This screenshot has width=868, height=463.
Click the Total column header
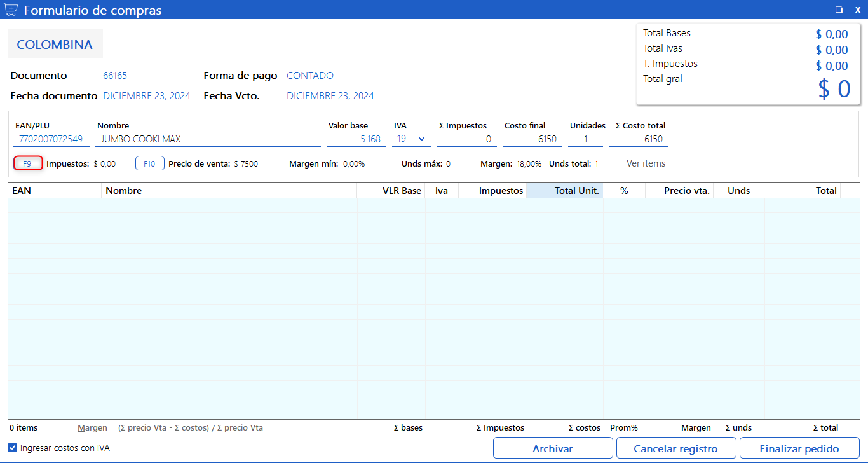803,190
